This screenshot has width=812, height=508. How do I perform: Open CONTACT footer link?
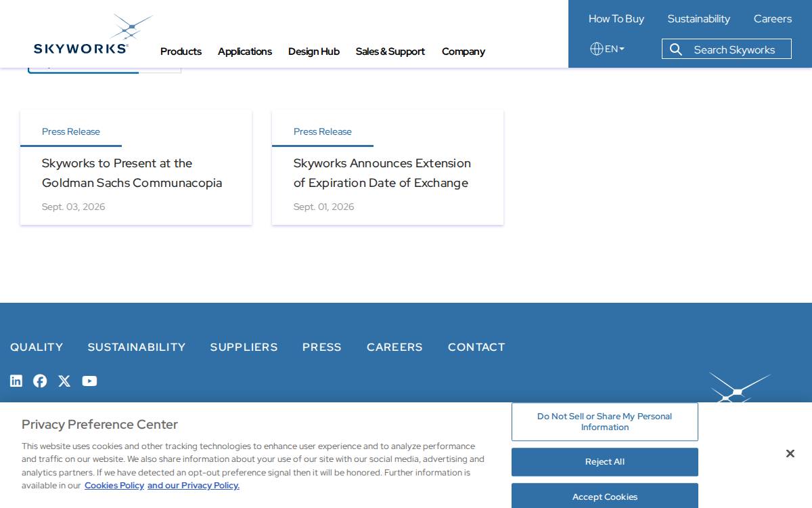476,347
